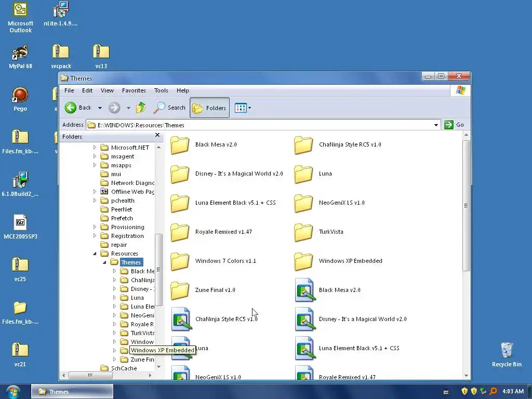Select the MCE2005SP3 7z archive icon
The height and width of the screenshot is (399, 532).
pyautogui.click(x=20, y=227)
